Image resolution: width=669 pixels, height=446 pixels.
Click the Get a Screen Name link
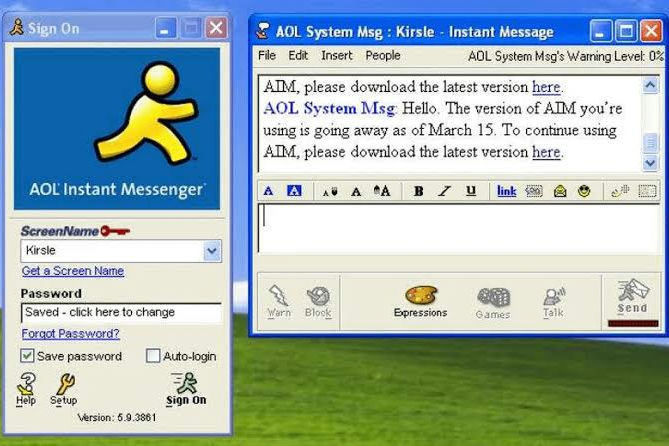73,271
